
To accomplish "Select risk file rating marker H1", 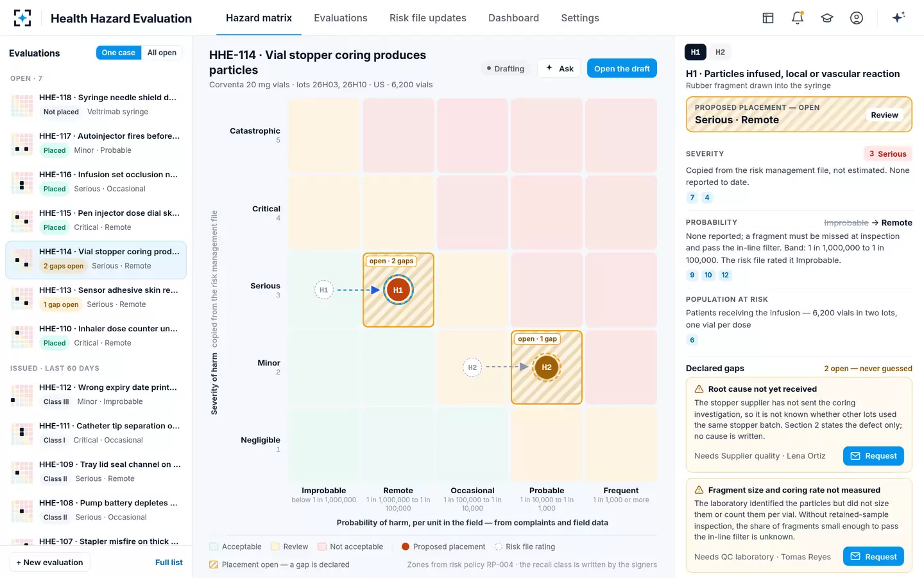I will 324,290.
